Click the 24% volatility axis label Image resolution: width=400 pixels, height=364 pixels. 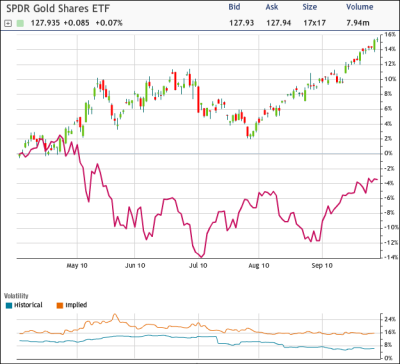[x=390, y=319]
